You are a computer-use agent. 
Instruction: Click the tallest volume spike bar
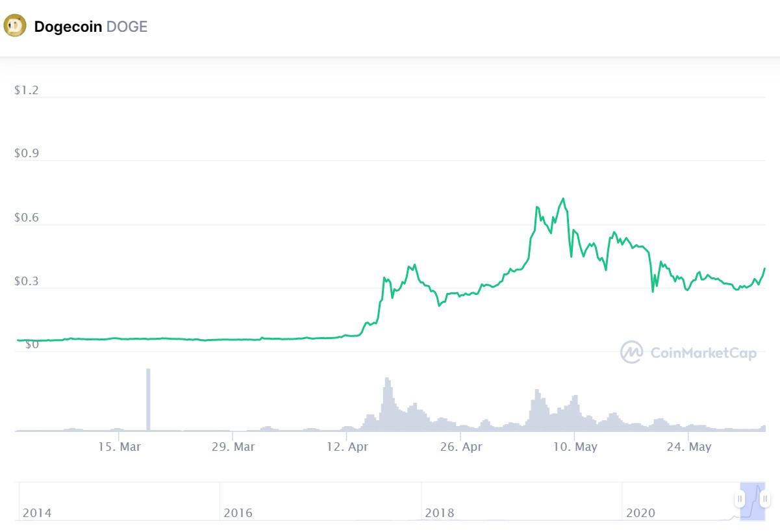point(148,396)
